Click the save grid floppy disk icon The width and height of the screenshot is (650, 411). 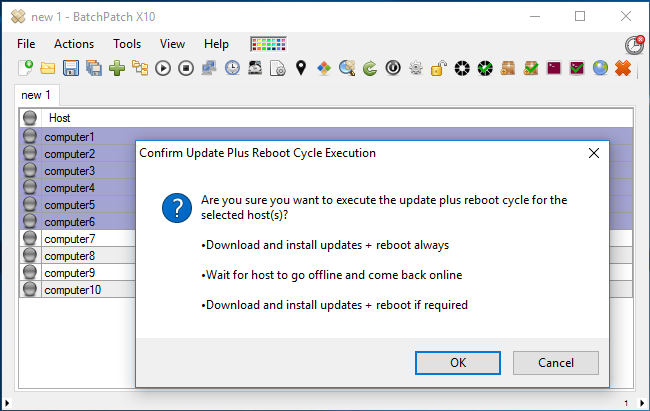(x=71, y=68)
